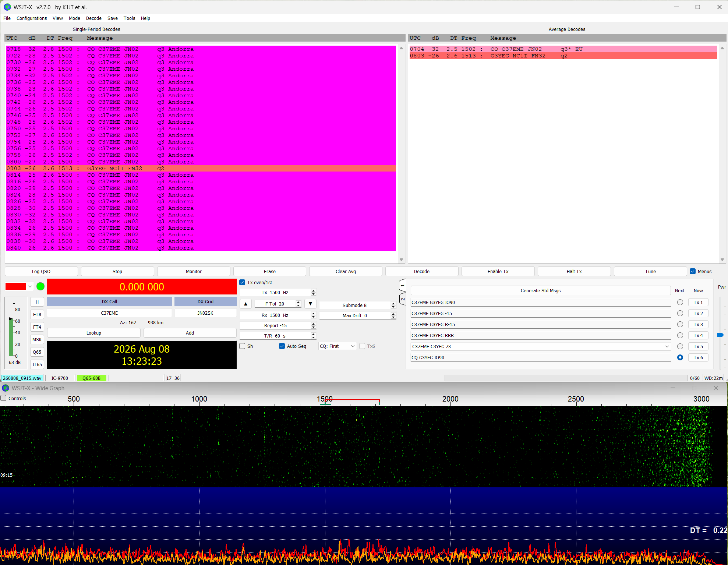Click the Q65-60B status bar label
Screen dimensions: 728x565
click(92, 378)
